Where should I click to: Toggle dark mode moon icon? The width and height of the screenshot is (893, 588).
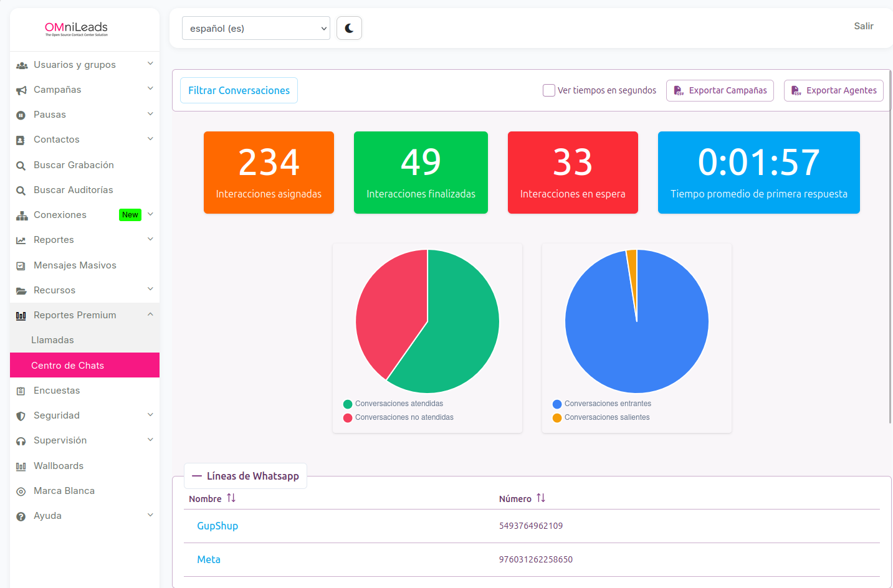pyautogui.click(x=349, y=28)
